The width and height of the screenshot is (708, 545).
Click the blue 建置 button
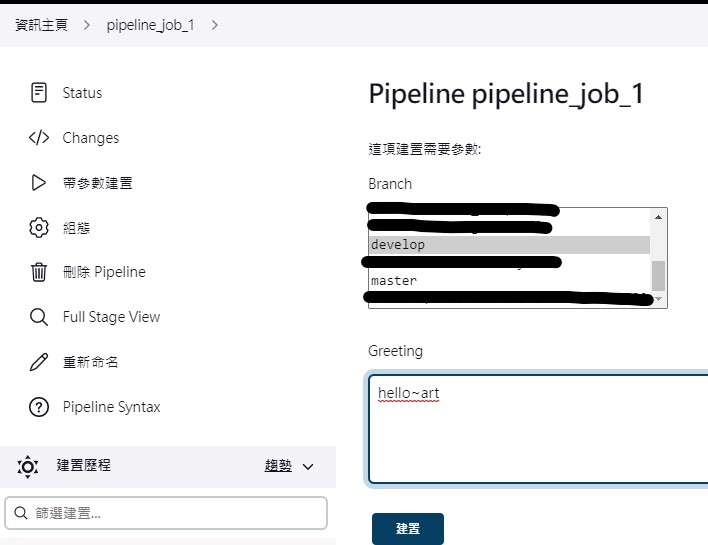408,528
